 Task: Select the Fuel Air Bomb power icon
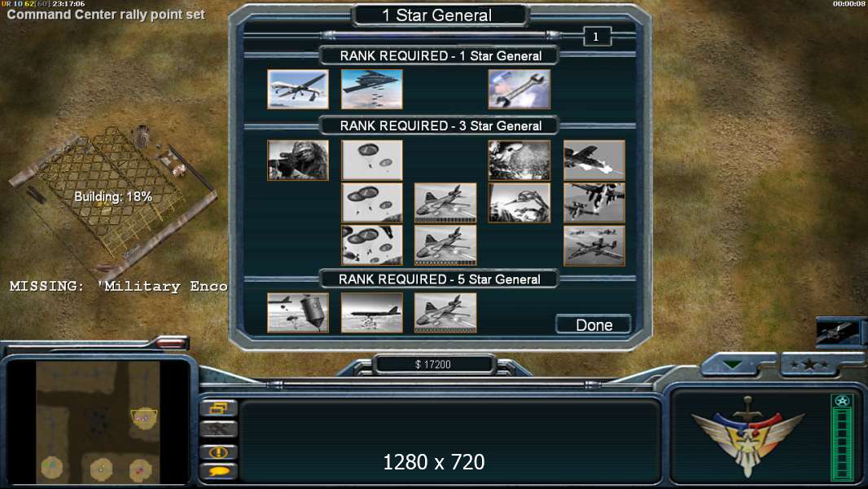519,160
